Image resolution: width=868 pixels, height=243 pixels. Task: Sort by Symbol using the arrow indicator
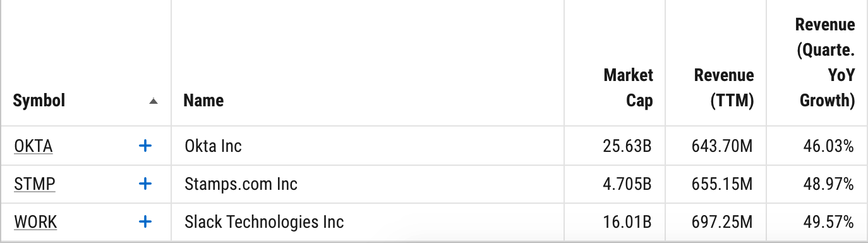pyautogui.click(x=153, y=101)
